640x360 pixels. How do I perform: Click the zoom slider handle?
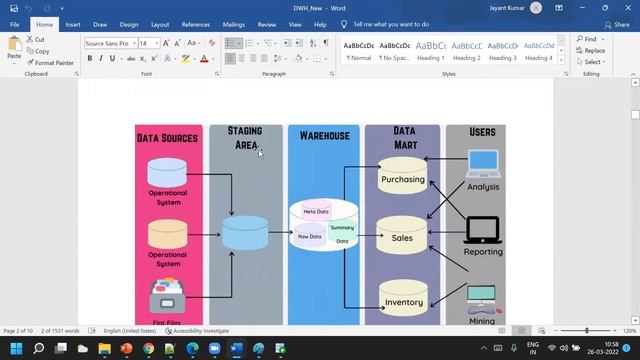[x=587, y=331]
